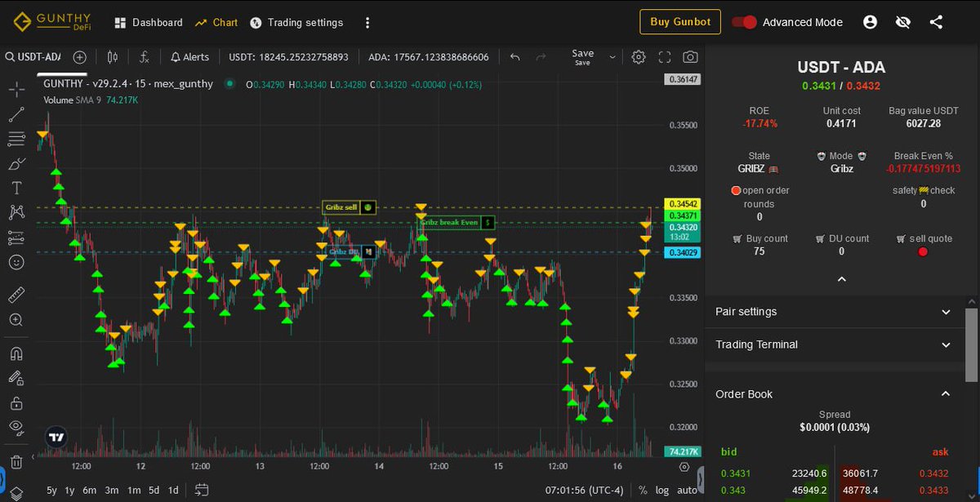Screen dimensions: 980x502
Task: Toggle magnet mode
Action: click(x=16, y=354)
